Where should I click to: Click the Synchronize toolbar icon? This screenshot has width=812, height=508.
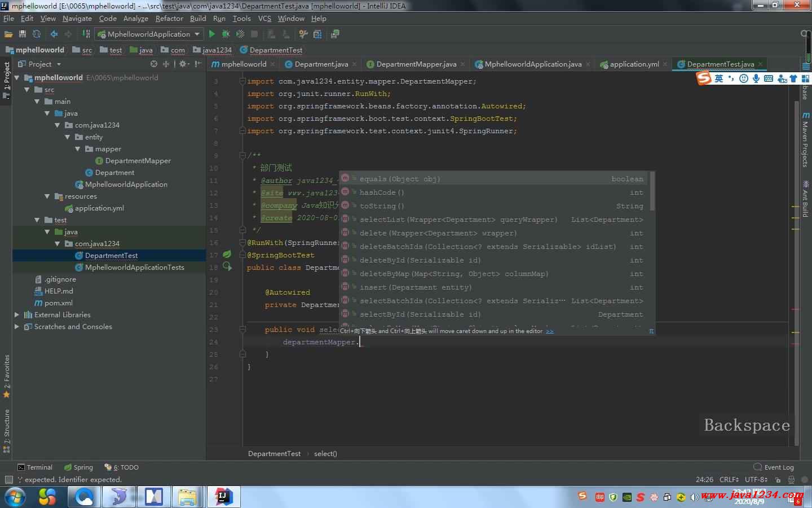coord(37,34)
